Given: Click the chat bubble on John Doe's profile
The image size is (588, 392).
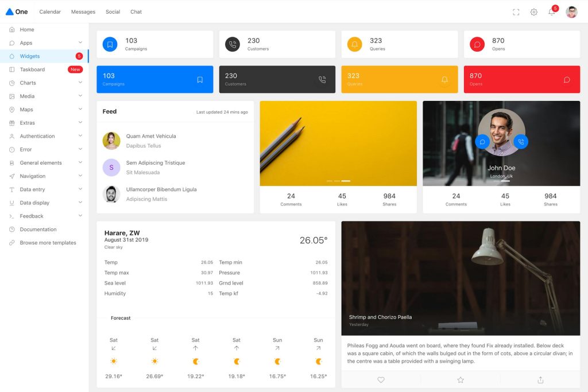Looking at the screenshot, I should tap(482, 141).
